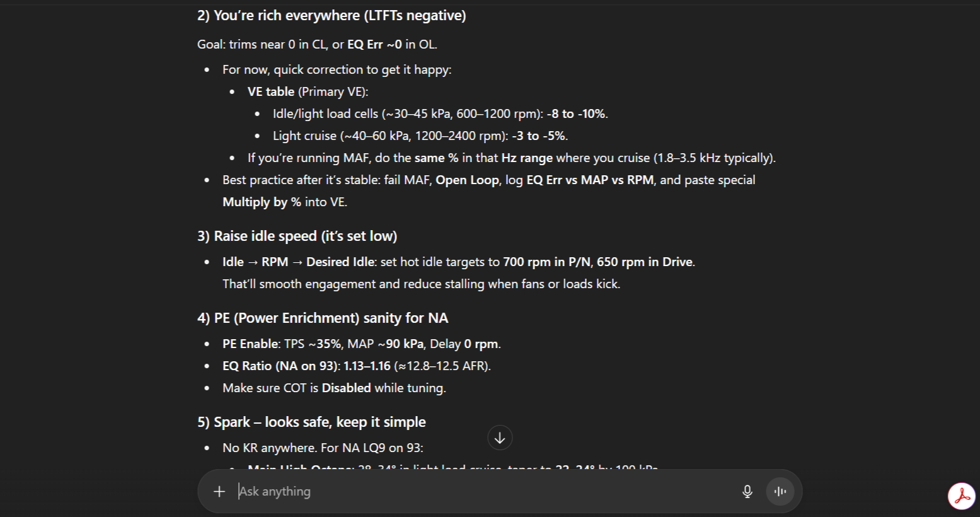Click the "EQ Ratio (NA on 93)" line
The image size is (980, 517).
(356, 366)
